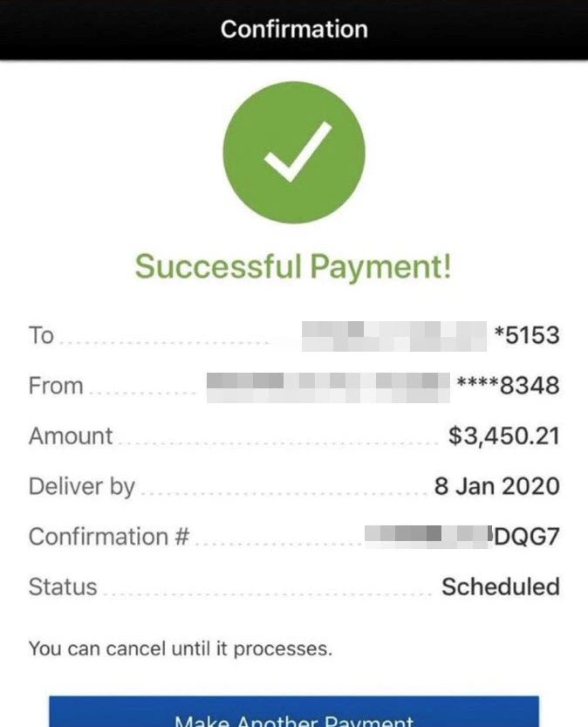Select the source account ending ****8348

click(x=509, y=385)
